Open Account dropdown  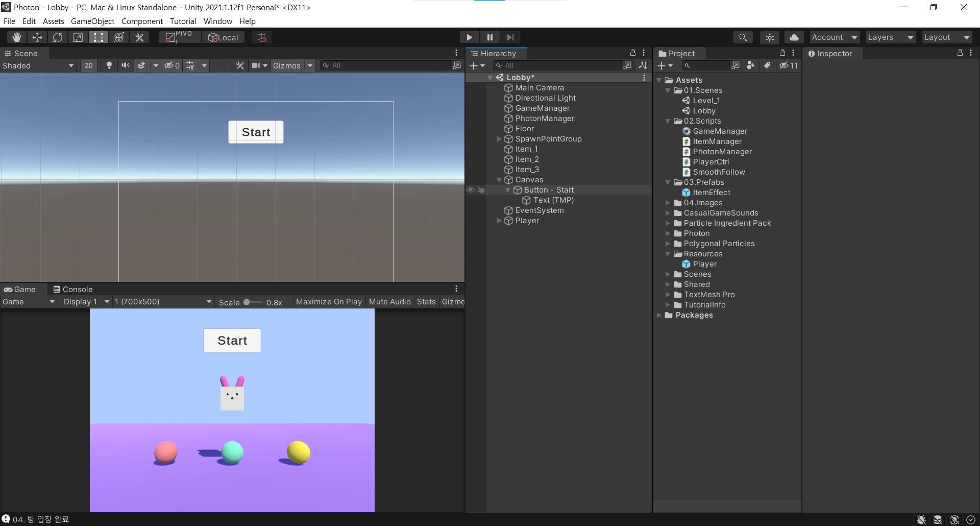click(x=835, y=37)
